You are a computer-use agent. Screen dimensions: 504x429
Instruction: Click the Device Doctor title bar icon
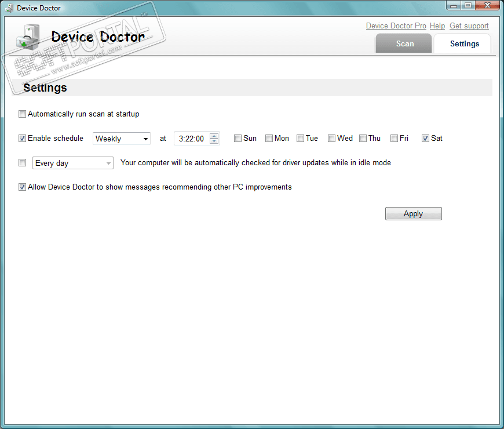(10, 8)
